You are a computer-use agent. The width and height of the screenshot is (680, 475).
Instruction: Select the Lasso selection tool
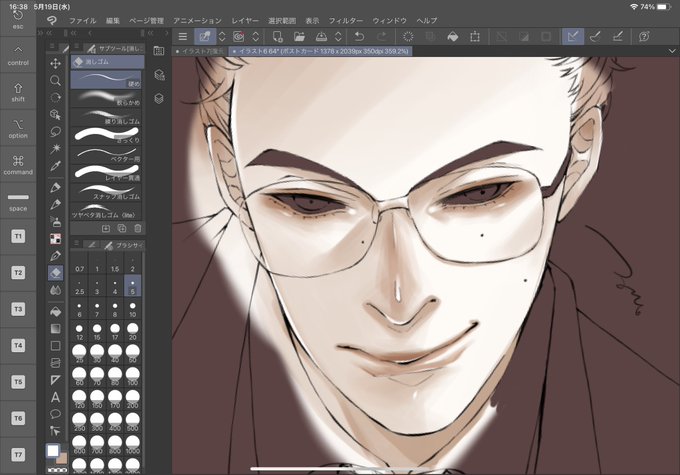pos(55,131)
